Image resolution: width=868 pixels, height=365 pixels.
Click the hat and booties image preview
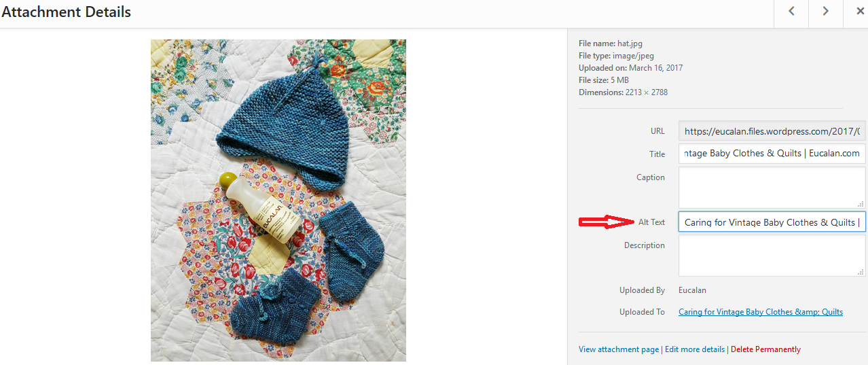pos(278,201)
